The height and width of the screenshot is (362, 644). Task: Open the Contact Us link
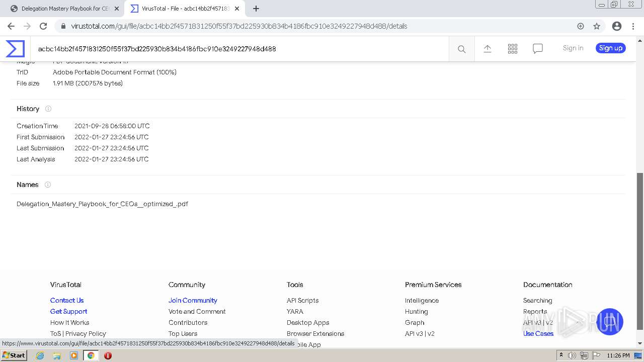[x=67, y=300]
